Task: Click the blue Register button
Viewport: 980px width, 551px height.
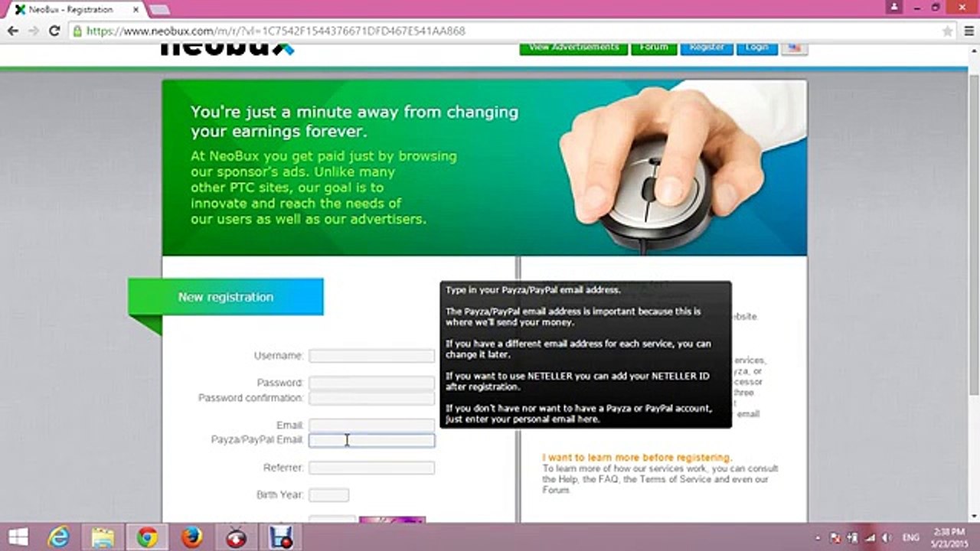Action: click(x=707, y=47)
